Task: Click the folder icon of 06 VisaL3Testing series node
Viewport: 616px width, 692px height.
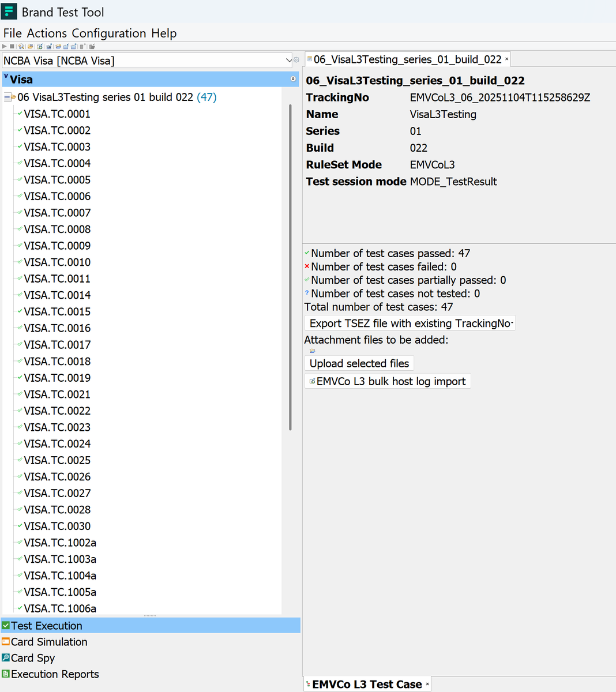Action: point(14,97)
